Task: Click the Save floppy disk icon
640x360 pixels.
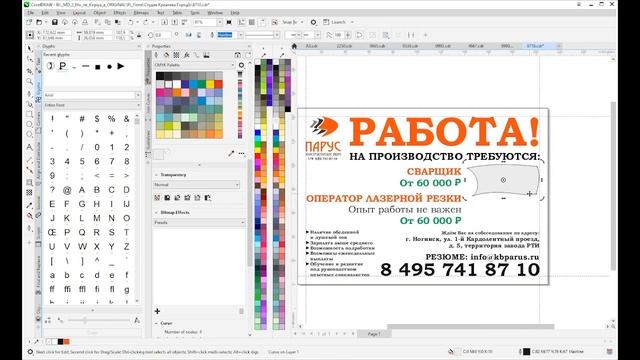Action: pyautogui.click(x=54, y=22)
